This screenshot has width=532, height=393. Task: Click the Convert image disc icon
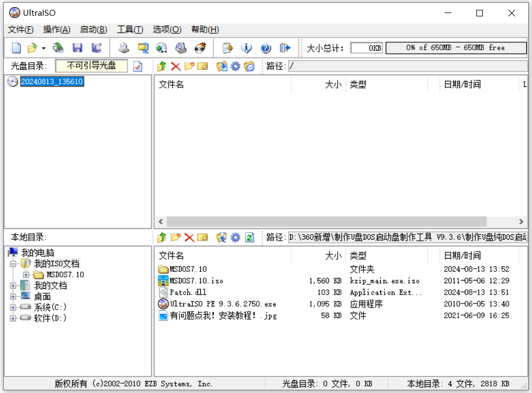point(162,48)
